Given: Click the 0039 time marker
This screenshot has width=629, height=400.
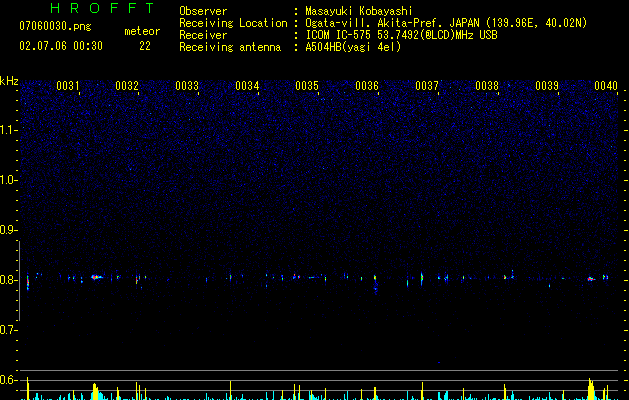Looking at the screenshot, I should pos(547,85).
